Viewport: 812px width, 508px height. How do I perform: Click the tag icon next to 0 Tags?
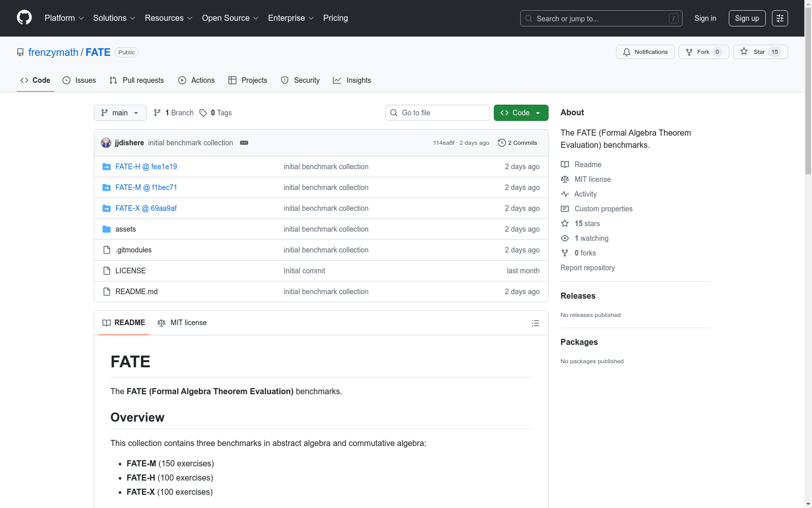pos(203,113)
